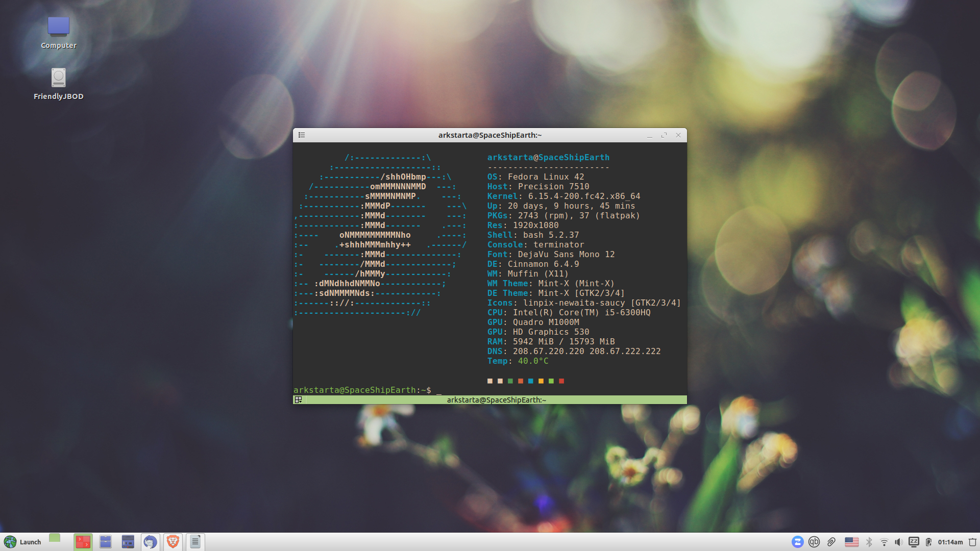The height and width of the screenshot is (551, 980).
Task: Click the 'OS: Fedora Linux 42' line
Action: click(535, 177)
